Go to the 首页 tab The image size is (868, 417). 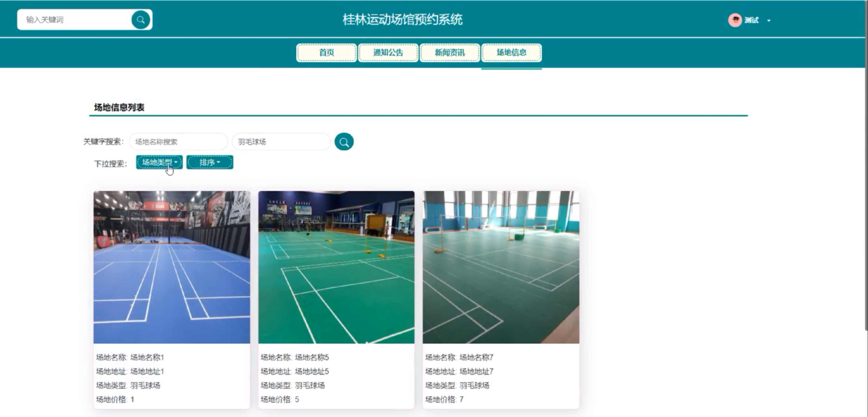tap(326, 53)
